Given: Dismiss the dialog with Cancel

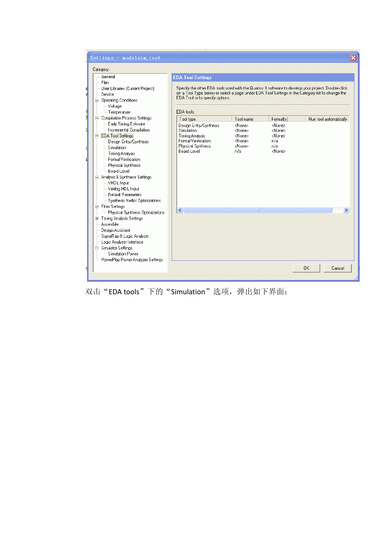Looking at the screenshot, I should (338, 268).
